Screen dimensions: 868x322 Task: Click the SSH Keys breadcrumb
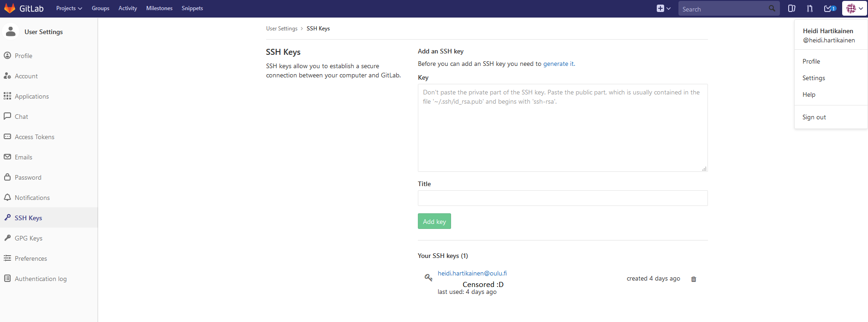[x=318, y=29]
